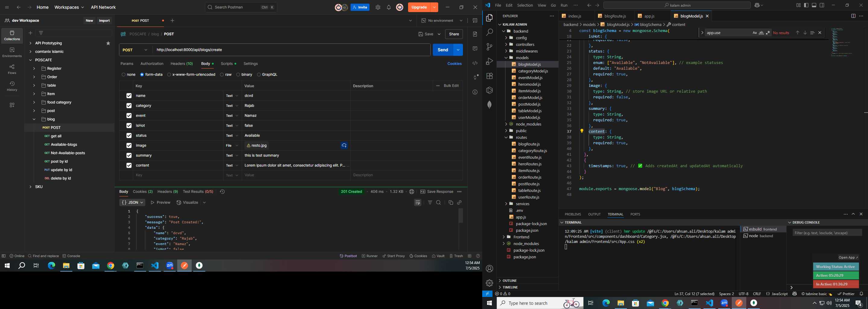Open the Send button arrow dropdown
Viewport: 868px width, 309px height.
458,50
